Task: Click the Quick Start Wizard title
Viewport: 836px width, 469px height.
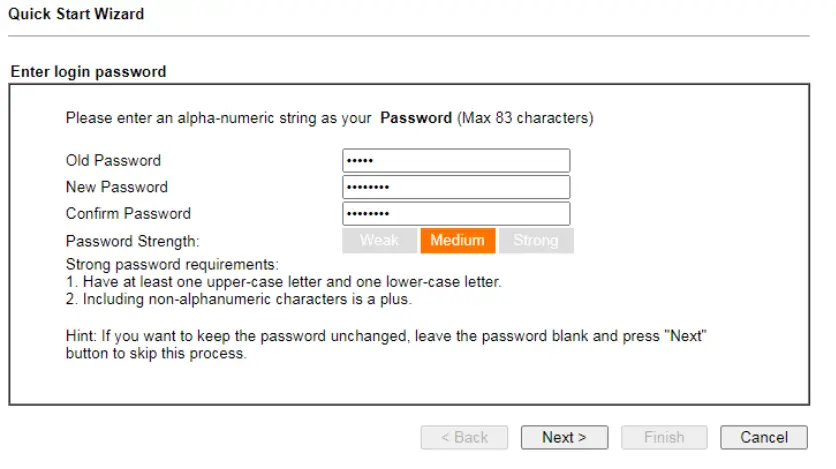Action: click(x=76, y=14)
